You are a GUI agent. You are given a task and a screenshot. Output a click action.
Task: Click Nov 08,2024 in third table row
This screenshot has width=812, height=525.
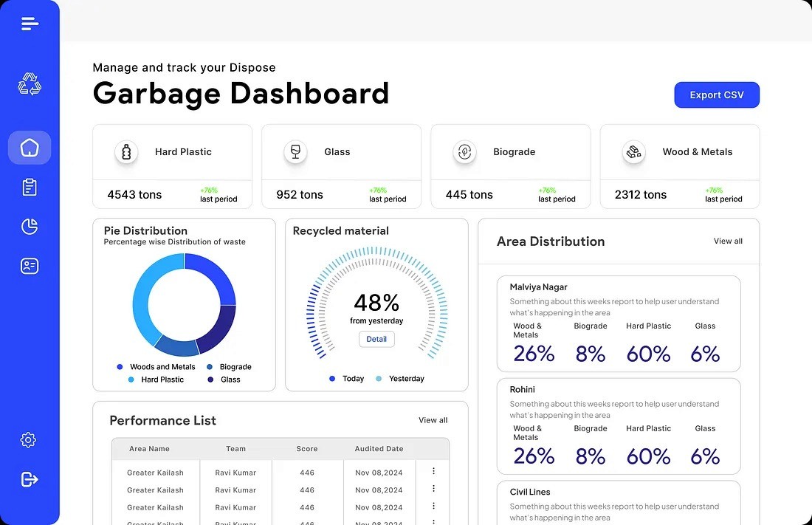coord(379,508)
